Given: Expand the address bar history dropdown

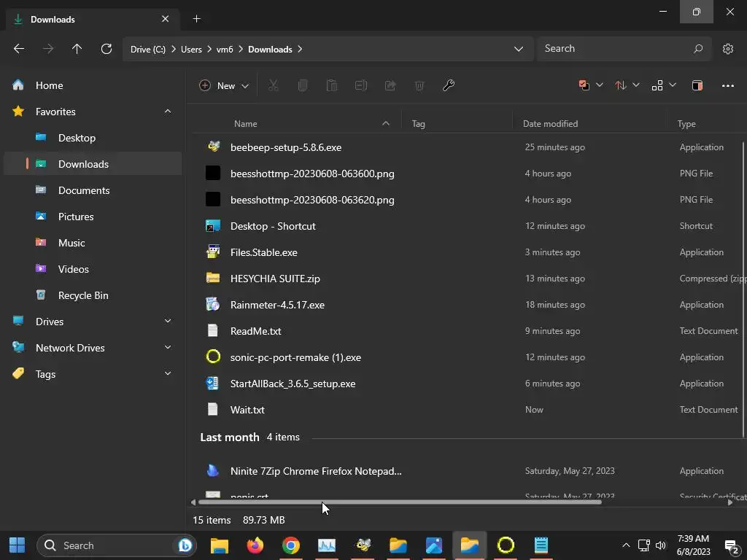Looking at the screenshot, I should [x=519, y=49].
